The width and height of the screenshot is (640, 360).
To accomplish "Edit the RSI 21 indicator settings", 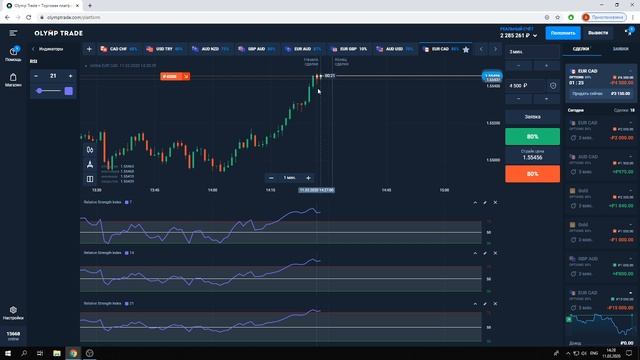I will point(485,304).
